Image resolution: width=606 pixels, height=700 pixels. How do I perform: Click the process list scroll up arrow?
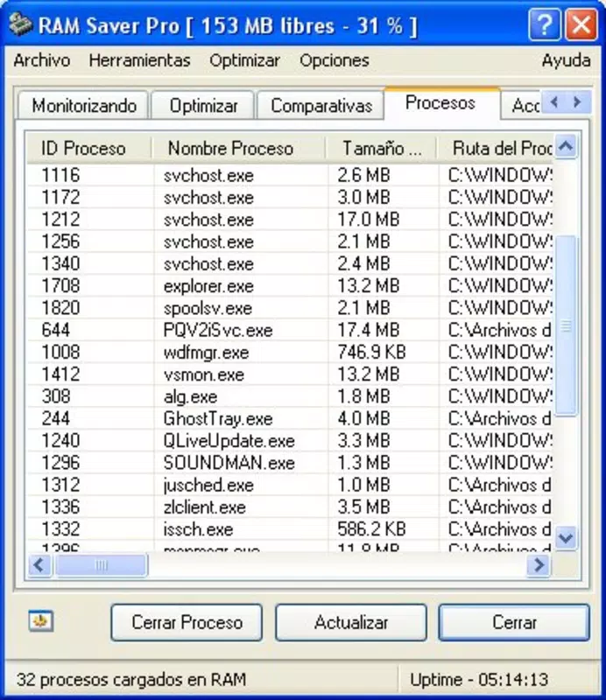pos(567,146)
